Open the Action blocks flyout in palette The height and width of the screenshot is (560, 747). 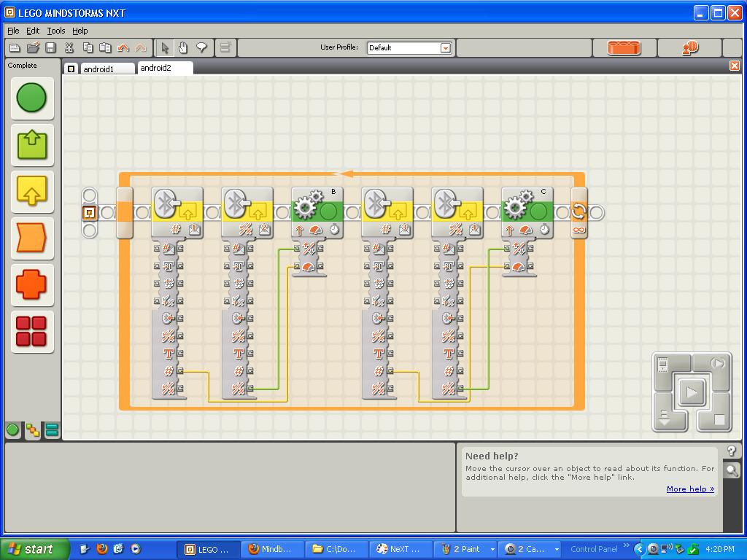click(31, 144)
